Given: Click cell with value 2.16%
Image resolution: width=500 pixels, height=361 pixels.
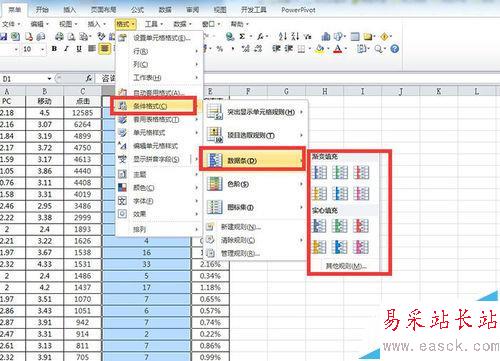Looking at the screenshot, I should [x=210, y=264].
